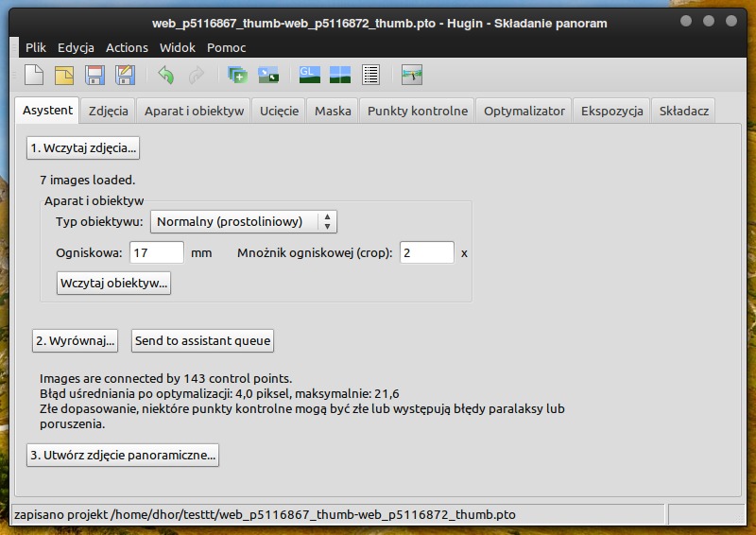This screenshot has width=756, height=535.
Task: Switch to the Aparat i obiektyw tab
Action: (194, 111)
